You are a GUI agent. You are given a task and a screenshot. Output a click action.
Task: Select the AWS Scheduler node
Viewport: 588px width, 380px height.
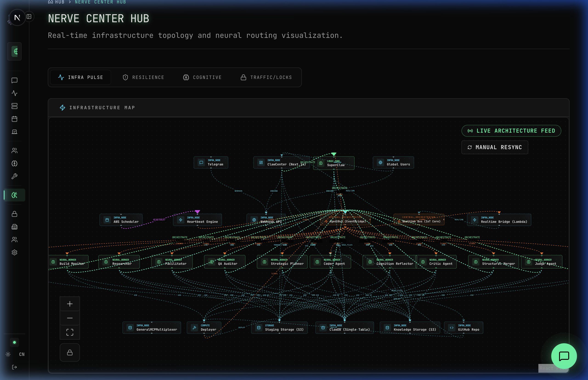(x=121, y=220)
